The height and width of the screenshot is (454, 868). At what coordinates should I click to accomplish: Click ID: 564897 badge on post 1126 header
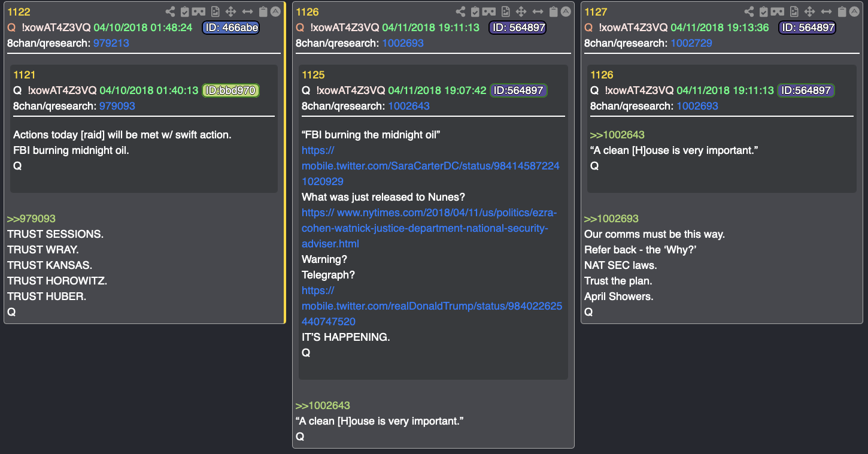click(517, 28)
